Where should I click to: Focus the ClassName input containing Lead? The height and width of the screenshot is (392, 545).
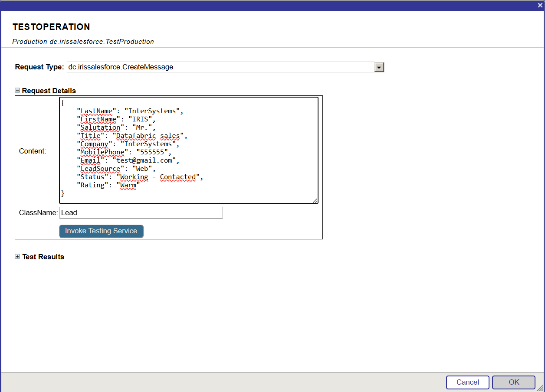tap(141, 212)
